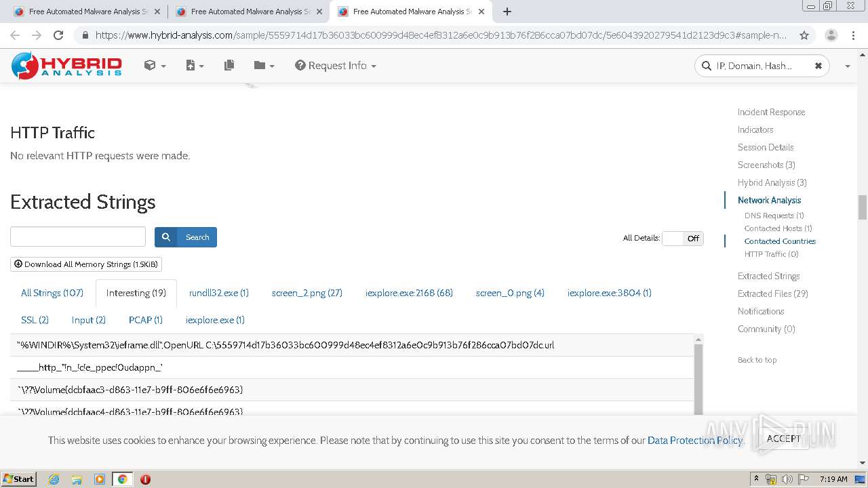Open the folder dropdown in navbar
The height and width of the screenshot is (488, 868).
[264, 66]
